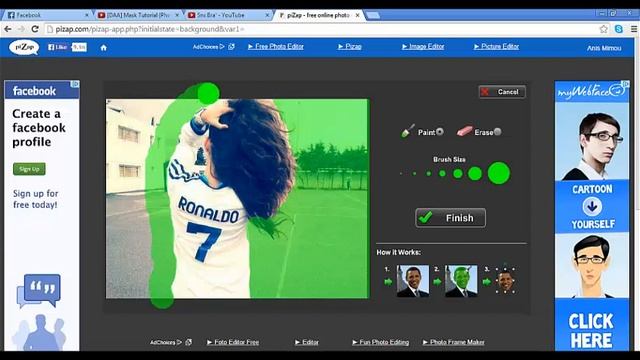Choose the fourth brush size dot

(x=442, y=173)
